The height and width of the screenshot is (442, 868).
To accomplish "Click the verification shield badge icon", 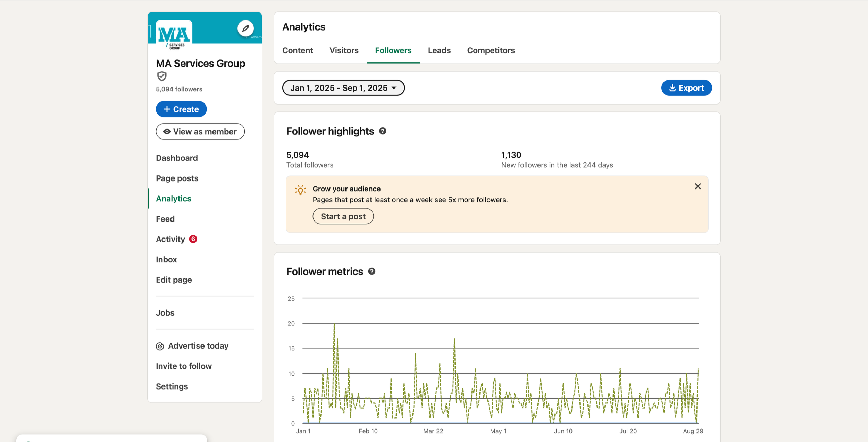I will click(162, 76).
